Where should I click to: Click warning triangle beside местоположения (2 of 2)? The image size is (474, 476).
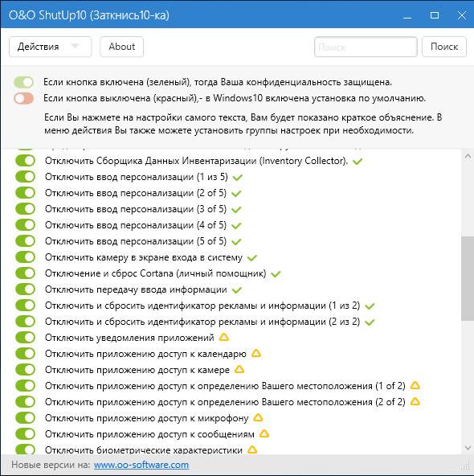pos(415,401)
